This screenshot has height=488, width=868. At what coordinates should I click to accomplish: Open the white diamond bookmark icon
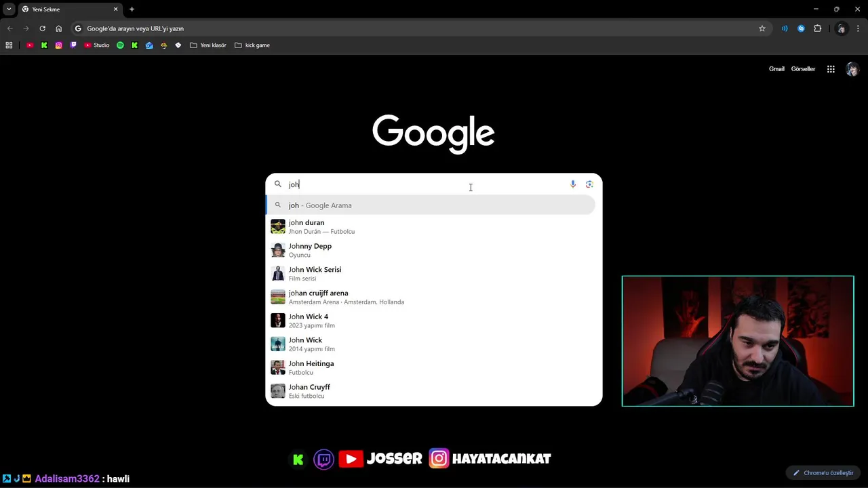pos(178,45)
